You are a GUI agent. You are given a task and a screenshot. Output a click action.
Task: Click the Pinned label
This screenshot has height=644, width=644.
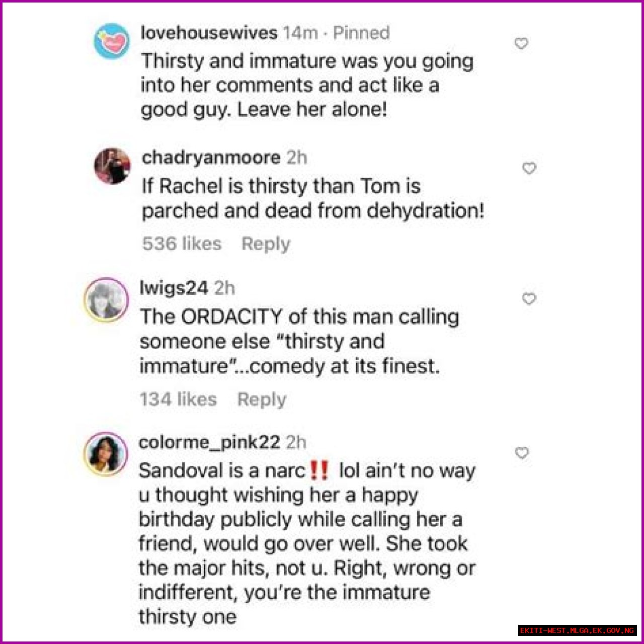(x=361, y=33)
